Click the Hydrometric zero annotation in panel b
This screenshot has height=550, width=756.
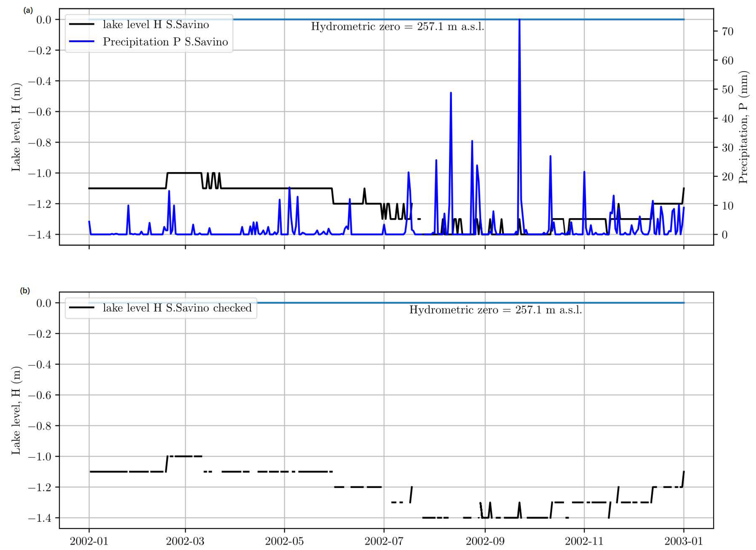click(495, 310)
